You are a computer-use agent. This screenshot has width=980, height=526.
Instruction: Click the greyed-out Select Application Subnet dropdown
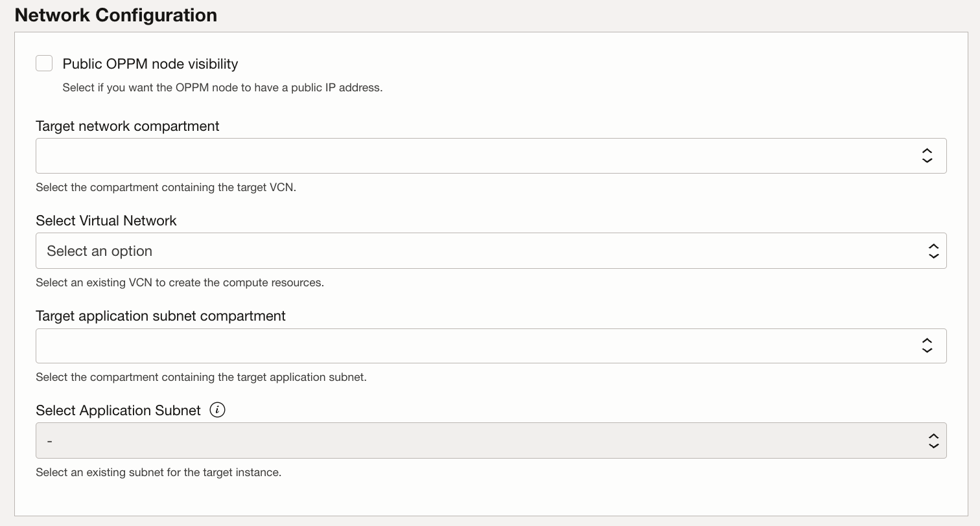[x=473, y=440]
